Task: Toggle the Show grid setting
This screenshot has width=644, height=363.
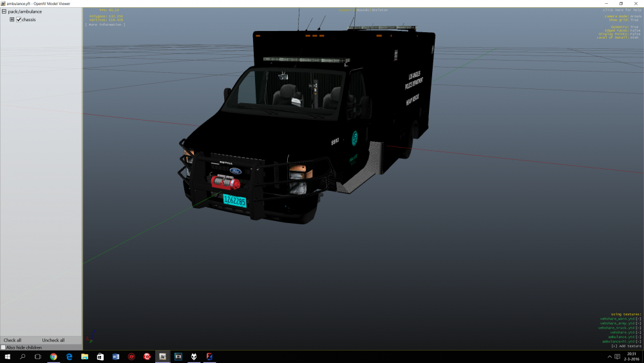Action: pyautogui.click(x=624, y=20)
